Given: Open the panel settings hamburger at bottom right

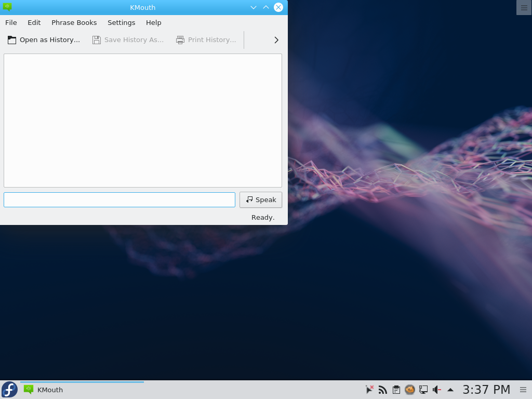Looking at the screenshot, I should (x=523, y=390).
